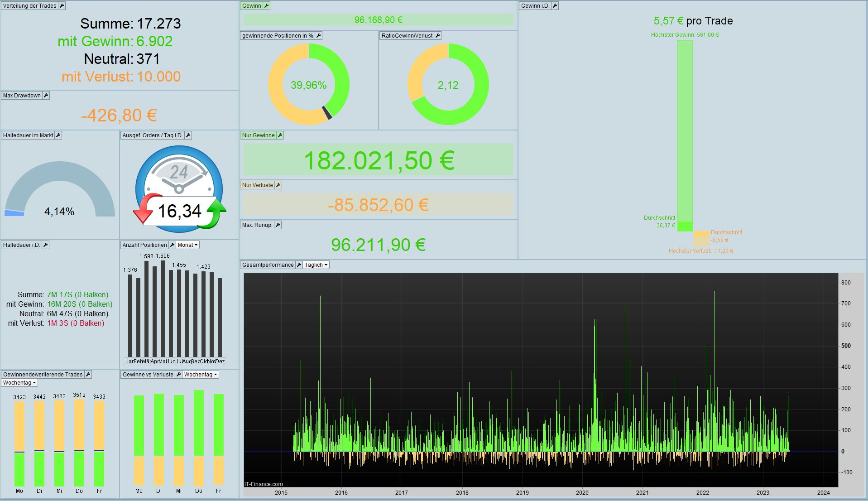Click the gewinnende Positionen 39,96% donut chart
Viewport: 868px width, 501px height.
(309, 84)
